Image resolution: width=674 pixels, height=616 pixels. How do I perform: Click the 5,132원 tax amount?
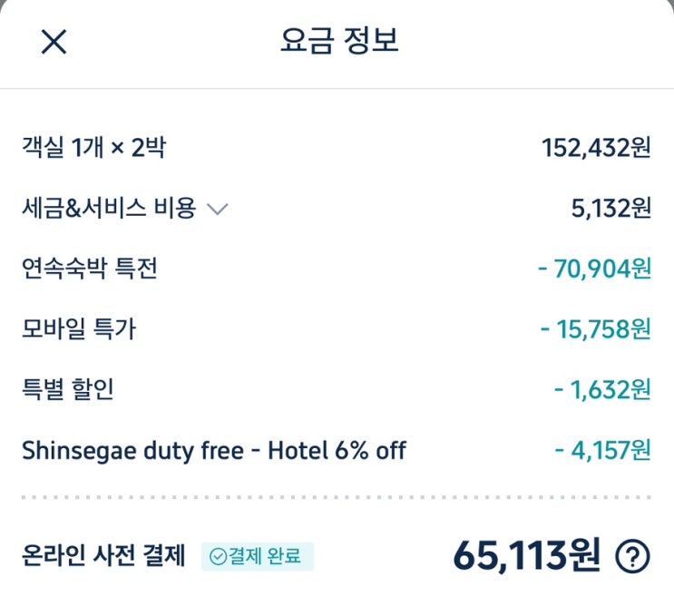(611, 209)
